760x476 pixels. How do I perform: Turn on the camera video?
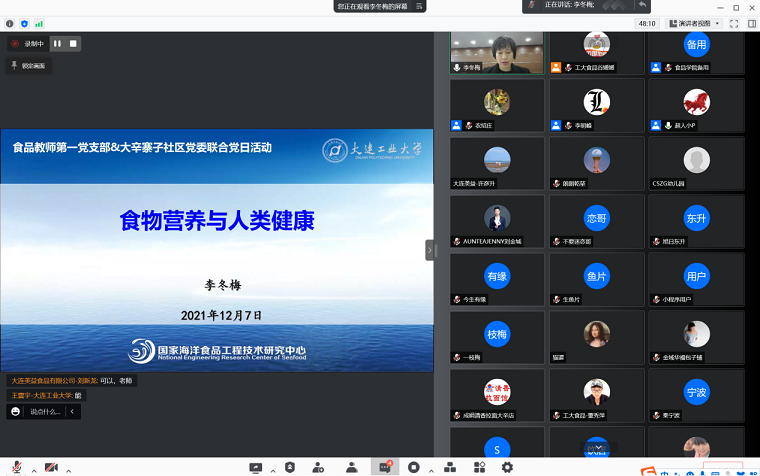51,467
